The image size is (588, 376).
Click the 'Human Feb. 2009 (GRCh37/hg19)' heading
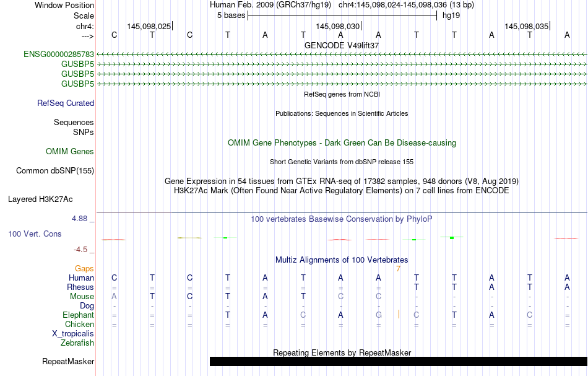tap(270, 5)
